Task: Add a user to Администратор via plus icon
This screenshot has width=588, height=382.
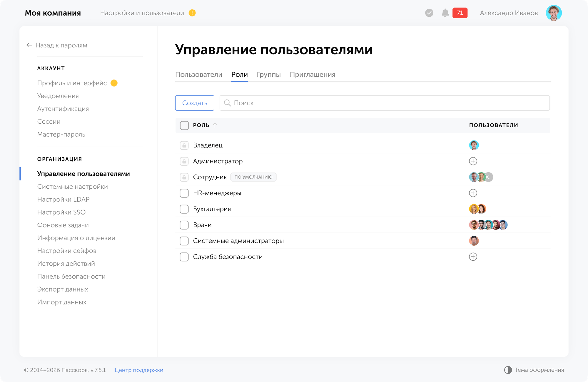Action: point(474,161)
